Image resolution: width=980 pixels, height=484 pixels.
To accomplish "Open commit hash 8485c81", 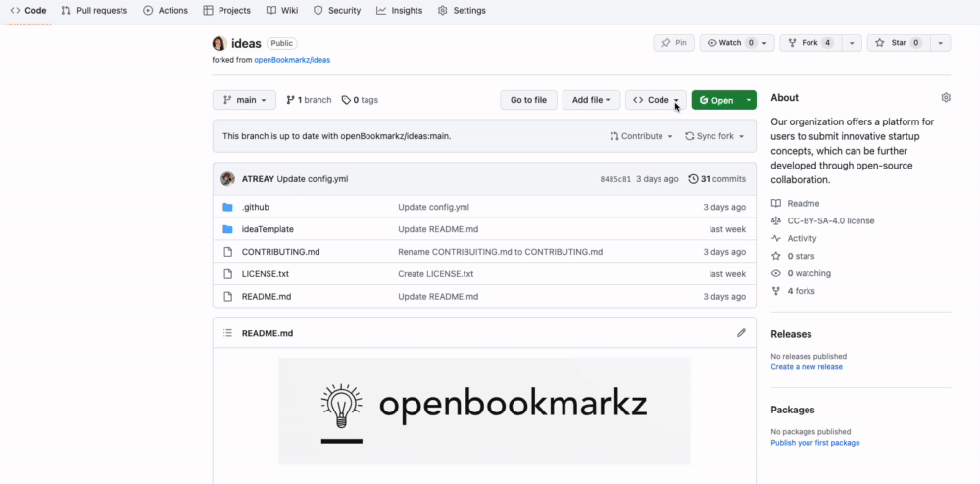I will (615, 179).
